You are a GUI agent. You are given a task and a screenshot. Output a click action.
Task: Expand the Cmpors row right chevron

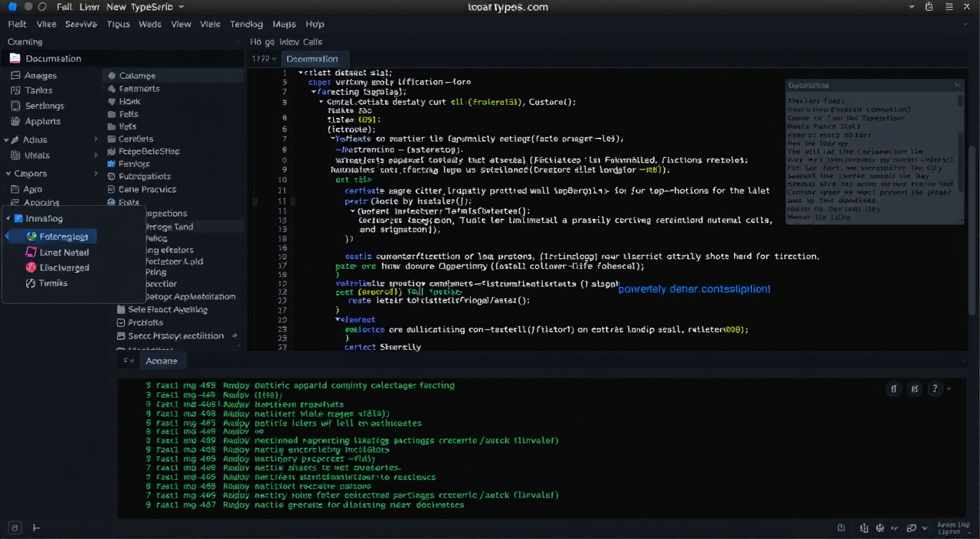(96, 174)
